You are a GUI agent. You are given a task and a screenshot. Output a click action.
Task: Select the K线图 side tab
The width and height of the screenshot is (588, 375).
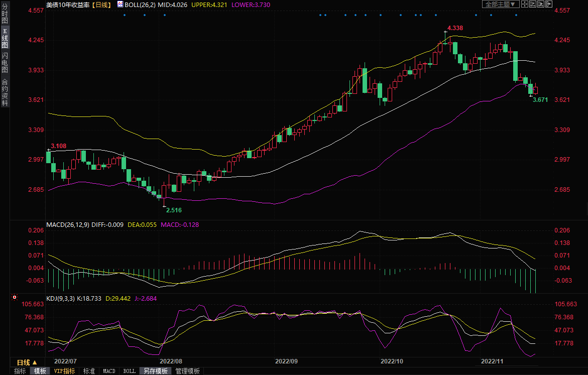pos(5,38)
